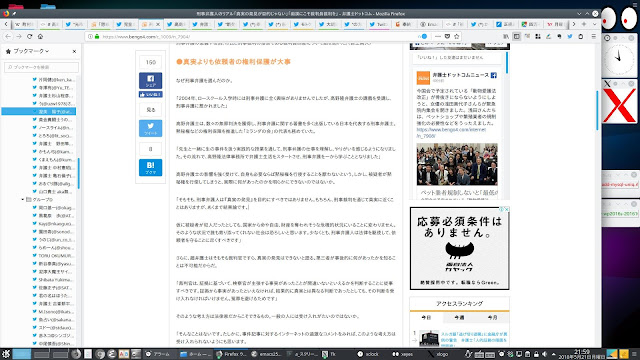The width and height of the screenshot is (640, 360).
Task: Share article on Facebook
Action: (151, 80)
